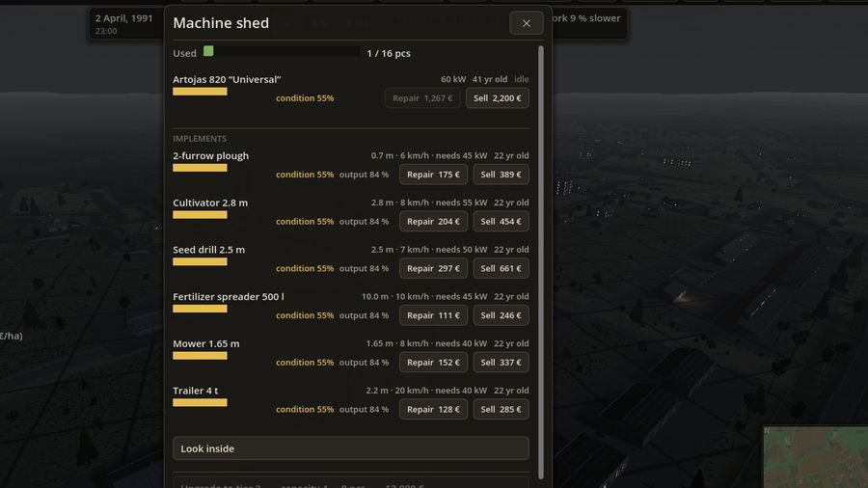Image resolution: width=868 pixels, height=488 pixels.
Task: Sell the Artojas 820 tractor for 2,200 €
Action: tap(497, 98)
